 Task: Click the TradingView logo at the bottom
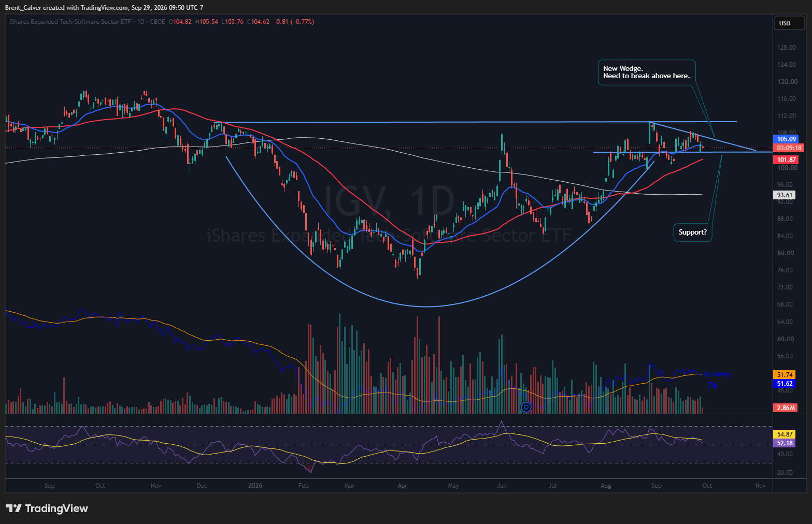(47, 508)
